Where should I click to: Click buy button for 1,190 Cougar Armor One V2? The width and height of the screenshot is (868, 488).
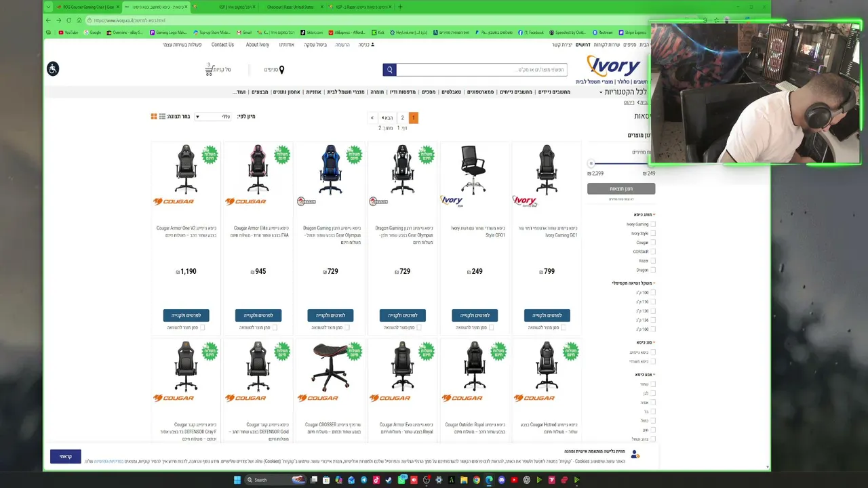point(186,315)
